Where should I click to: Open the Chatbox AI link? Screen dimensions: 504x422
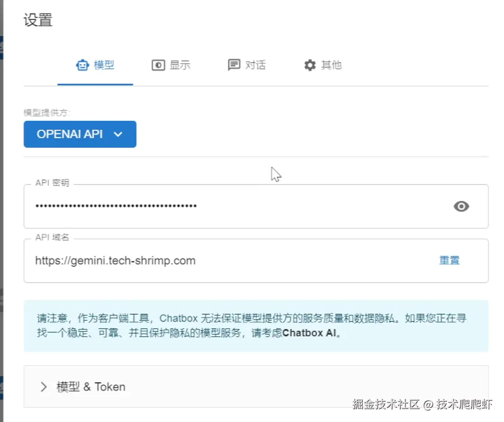pos(309,333)
